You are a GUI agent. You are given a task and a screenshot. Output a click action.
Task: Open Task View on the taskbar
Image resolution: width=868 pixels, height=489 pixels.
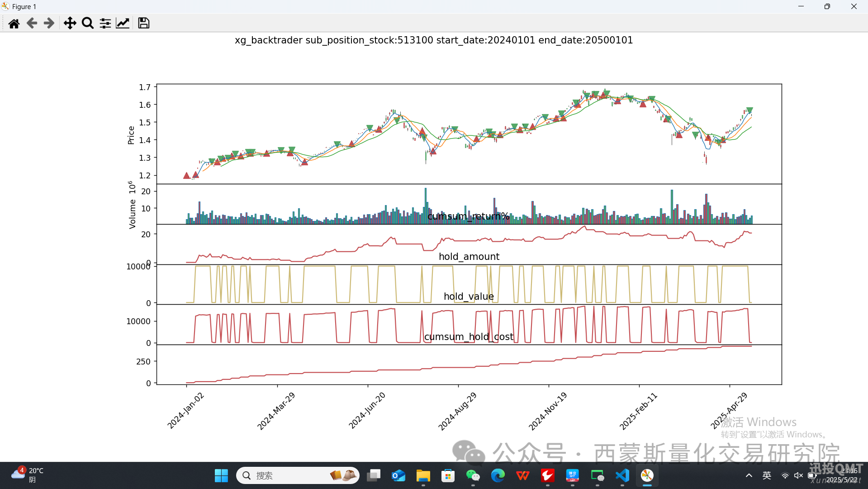pyautogui.click(x=374, y=475)
